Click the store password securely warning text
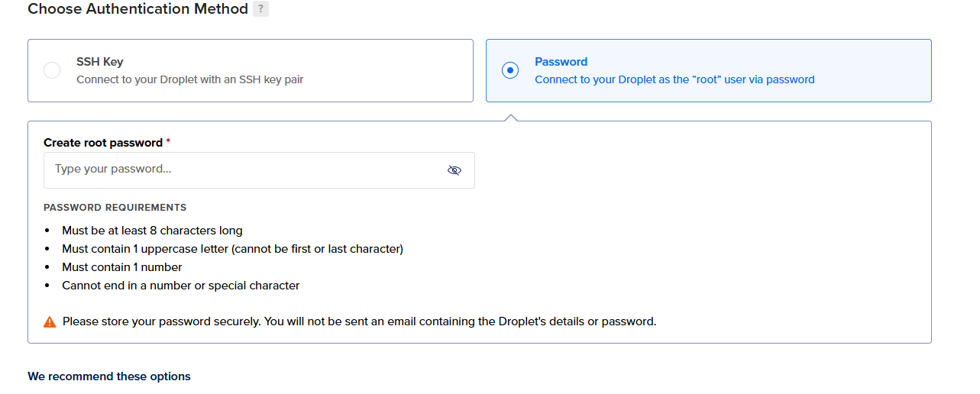980x394 pixels. click(x=359, y=321)
